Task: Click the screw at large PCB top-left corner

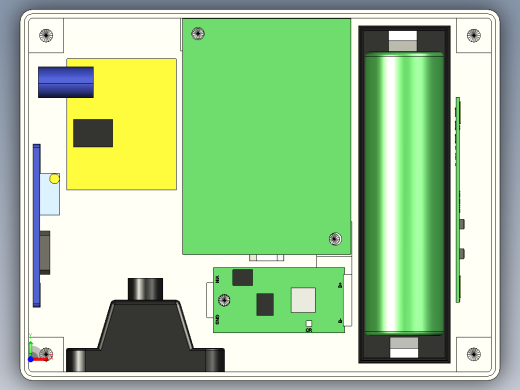Action: pos(198,33)
